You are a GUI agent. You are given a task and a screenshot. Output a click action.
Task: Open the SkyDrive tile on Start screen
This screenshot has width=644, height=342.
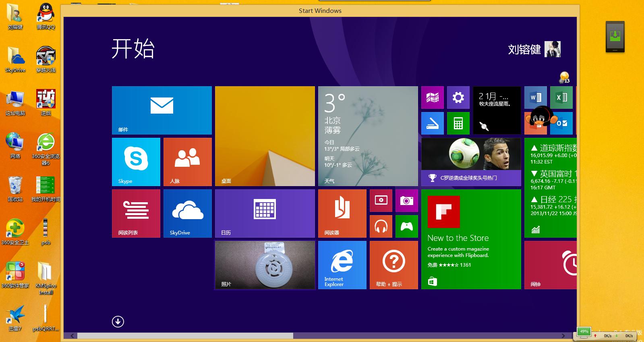tap(187, 213)
